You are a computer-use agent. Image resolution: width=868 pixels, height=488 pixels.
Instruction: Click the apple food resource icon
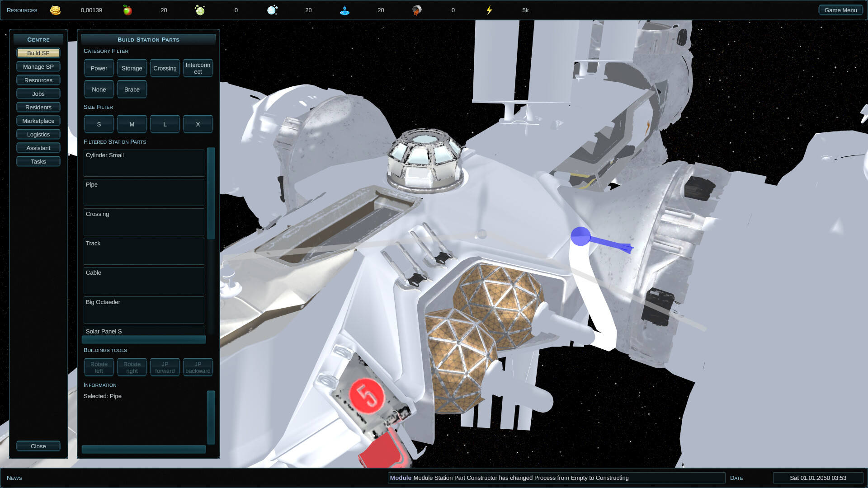tap(127, 10)
